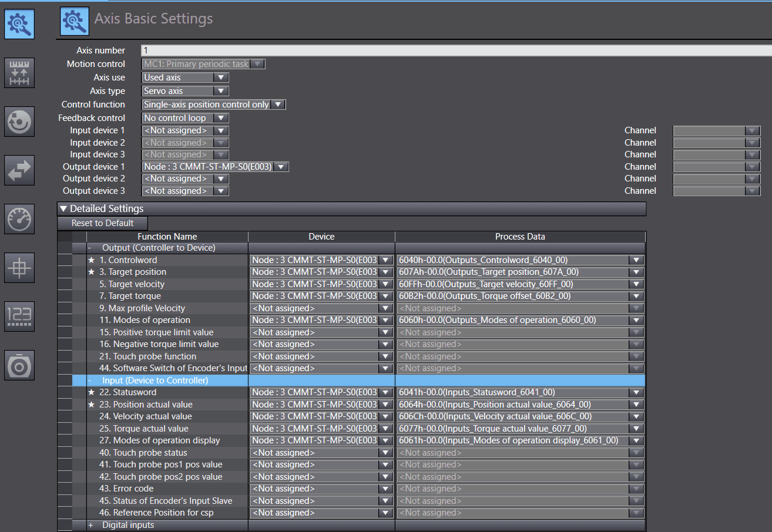The width and height of the screenshot is (772, 532).
Task: Select the Homing Settings crosshair icon
Action: click(19, 268)
